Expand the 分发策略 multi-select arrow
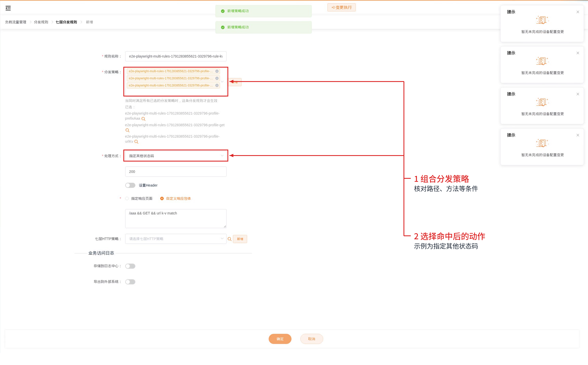 (x=222, y=82)
